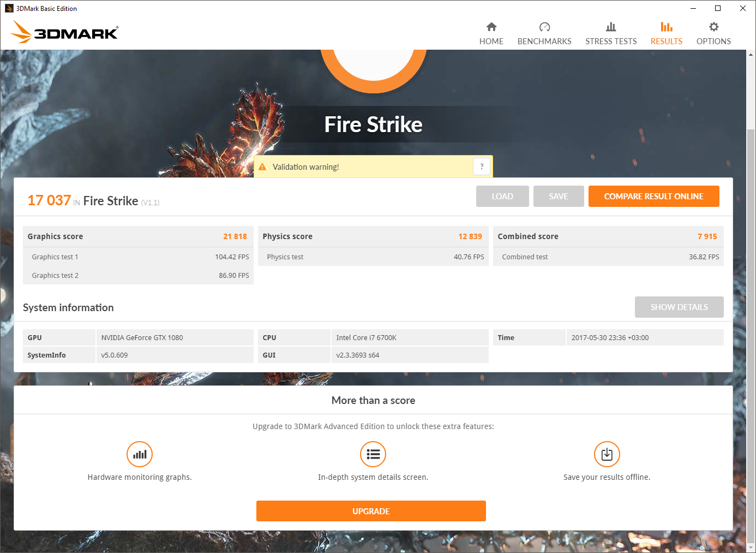Viewport: 756px width, 553px height.
Task: Switch to the STRESS TESTS tab label
Action: tap(611, 41)
